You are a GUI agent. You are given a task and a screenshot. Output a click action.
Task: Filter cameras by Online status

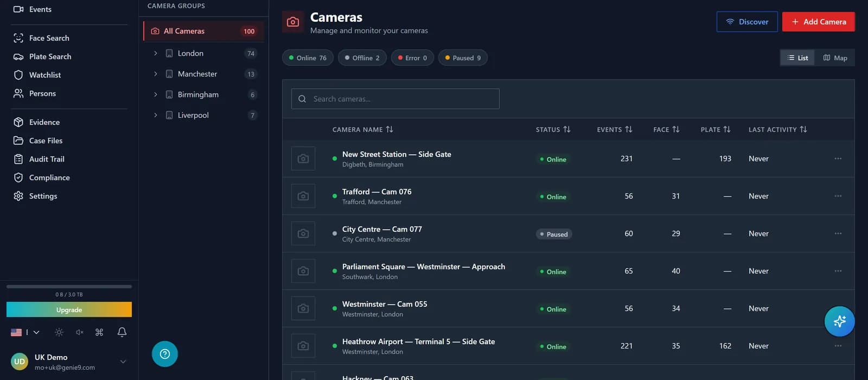tap(308, 58)
